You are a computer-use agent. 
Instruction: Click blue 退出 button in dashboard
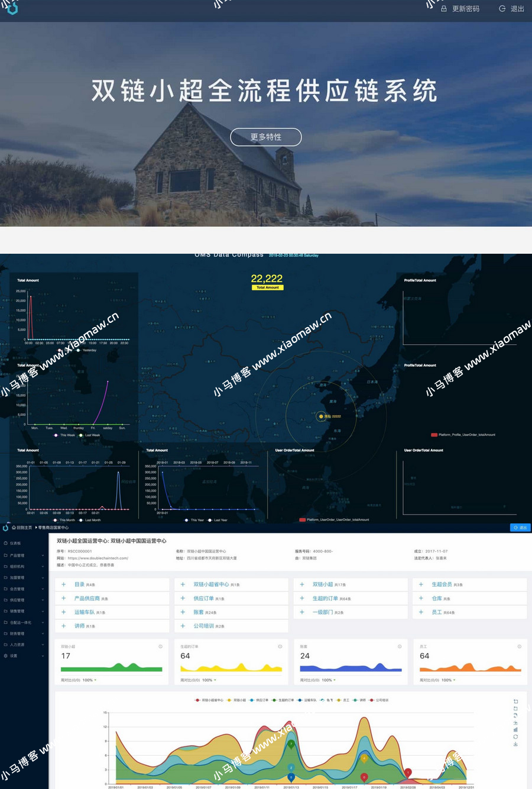pos(520,528)
